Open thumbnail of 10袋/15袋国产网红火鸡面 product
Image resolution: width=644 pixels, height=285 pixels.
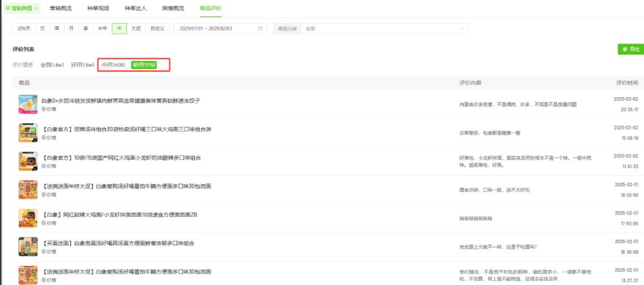pyautogui.click(x=28, y=161)
